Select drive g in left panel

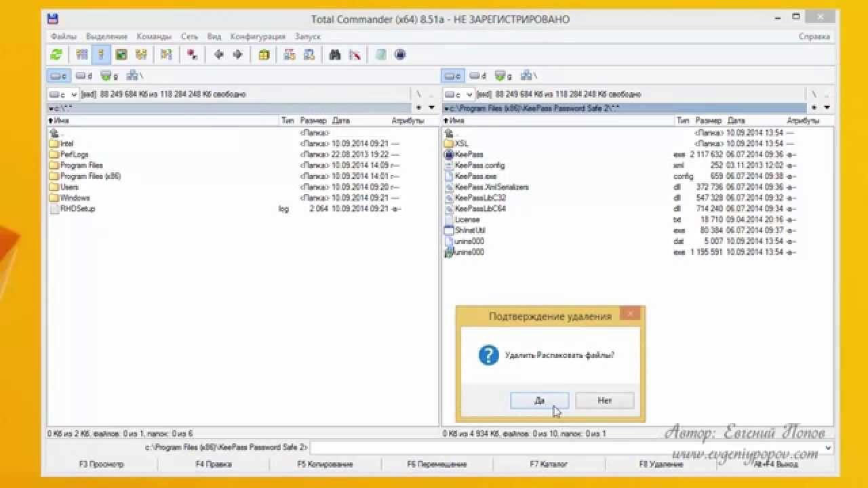click(x=108, y=76)
